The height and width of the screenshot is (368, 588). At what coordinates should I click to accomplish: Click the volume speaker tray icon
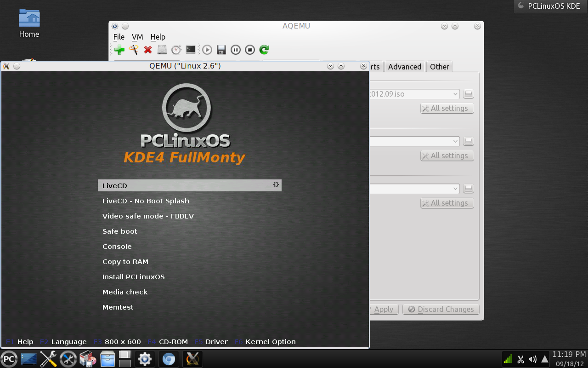pyautogui.click(x=532, y=359)
